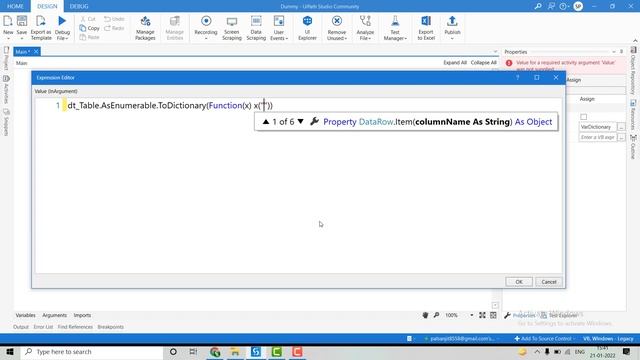This screenshot has height=360, width=640.
Task: Launch Screen Scraping
Action: [232, 28]
